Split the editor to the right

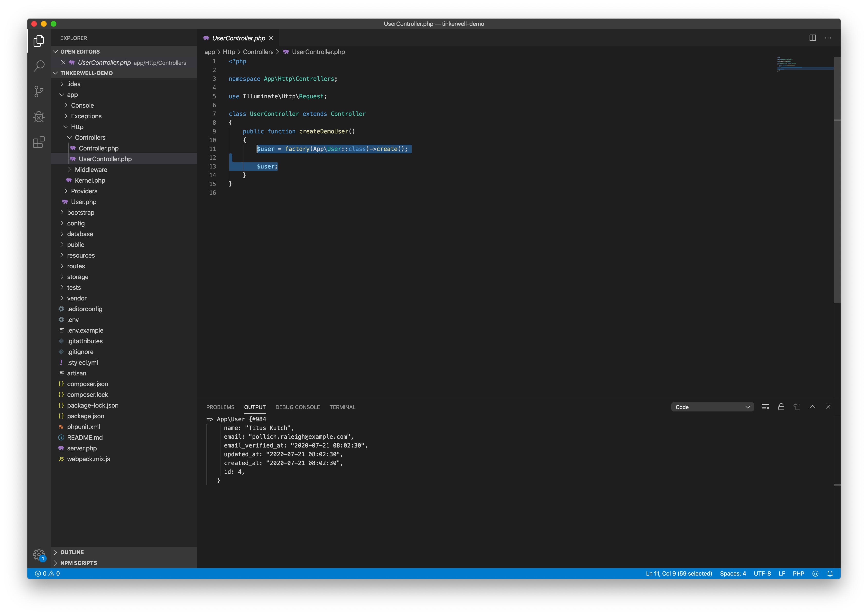(x=812, y=38)
